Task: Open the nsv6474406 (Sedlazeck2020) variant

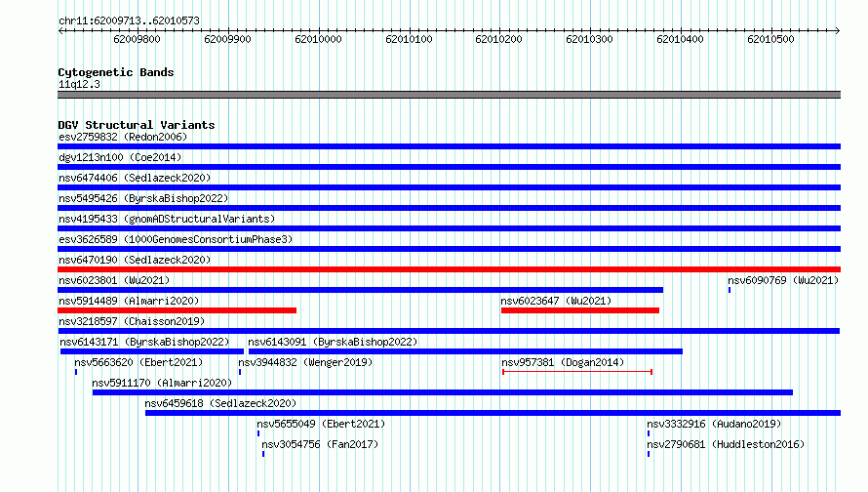Action: pos(135,178)
